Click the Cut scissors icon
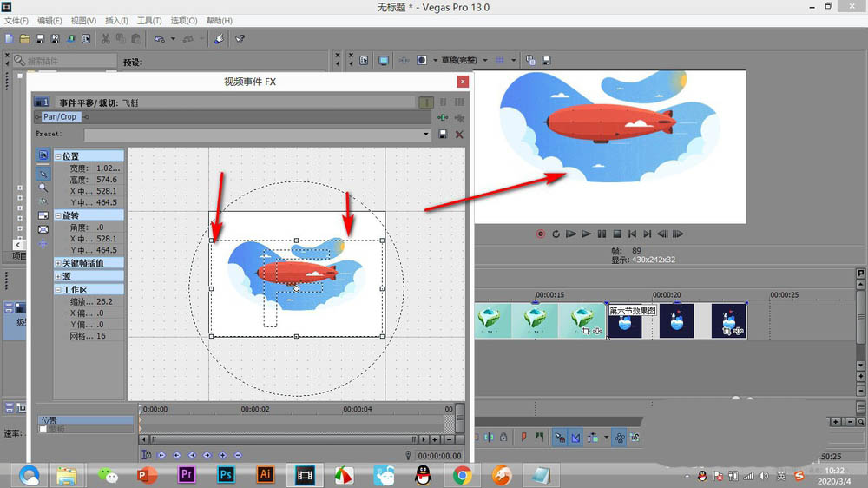868x488 pixels. tap(105, 39)
